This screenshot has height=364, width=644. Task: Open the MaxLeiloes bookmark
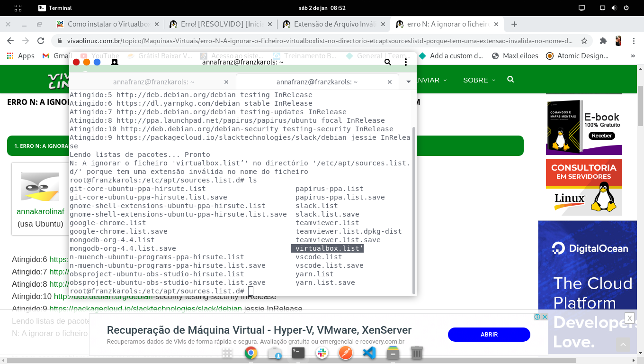pos(515,56)
